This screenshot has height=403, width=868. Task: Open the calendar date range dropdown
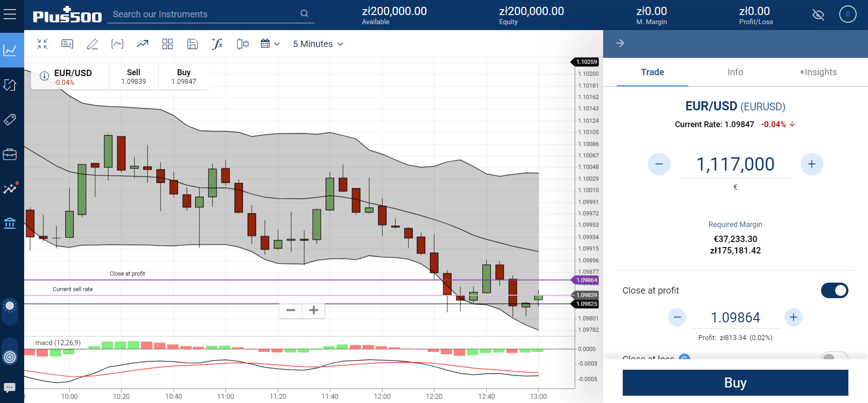pos(270,44)
